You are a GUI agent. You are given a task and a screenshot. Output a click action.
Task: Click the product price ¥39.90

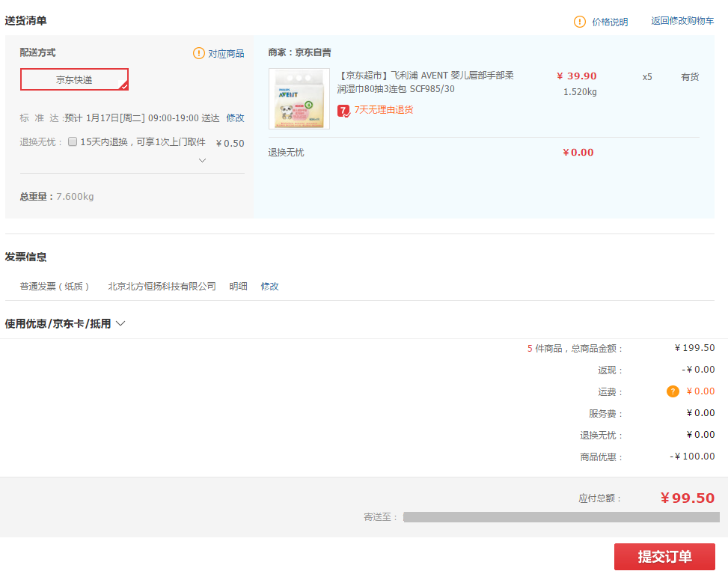[577, 76]
